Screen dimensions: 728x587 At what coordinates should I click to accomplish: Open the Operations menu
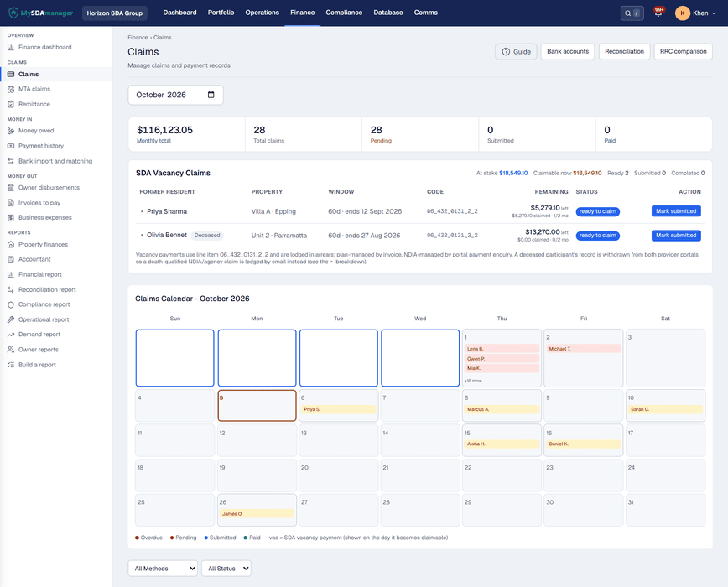[263, 13]
